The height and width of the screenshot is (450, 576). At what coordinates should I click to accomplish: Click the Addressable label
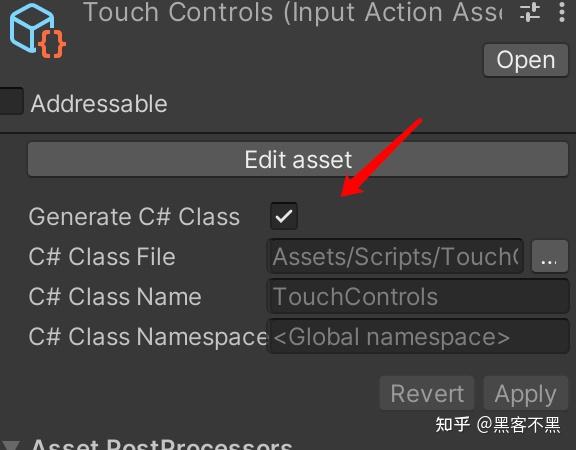(x=99, y=104)
